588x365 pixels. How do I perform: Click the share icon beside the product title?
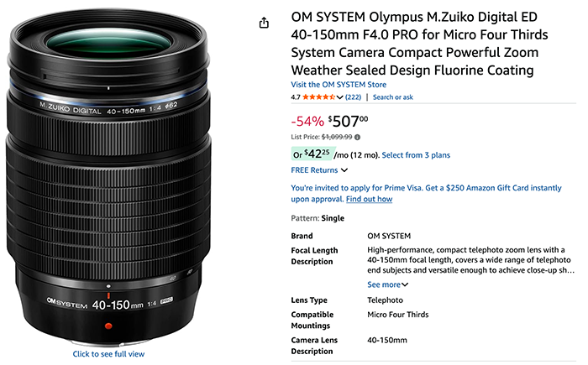265,22
